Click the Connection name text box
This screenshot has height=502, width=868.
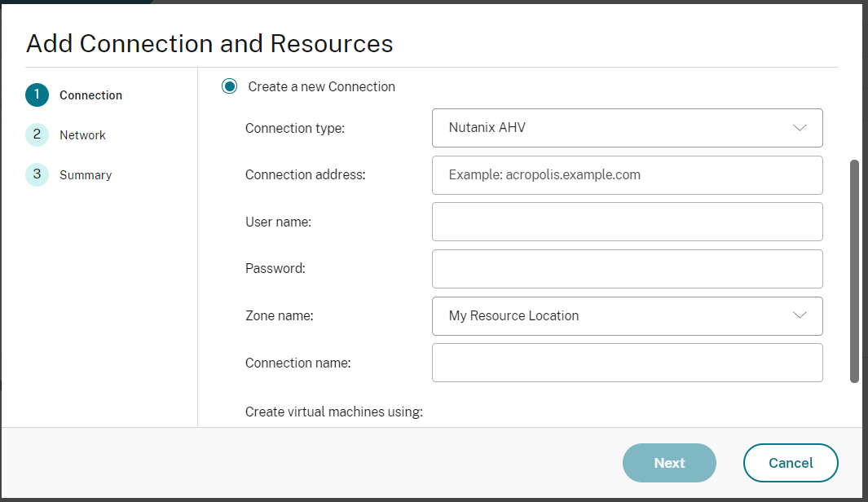627,363
